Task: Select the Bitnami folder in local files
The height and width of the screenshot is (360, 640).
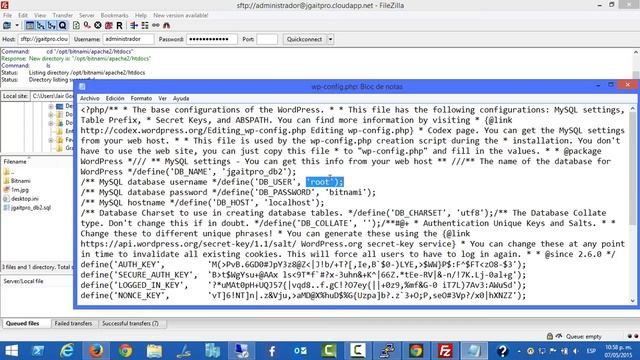Action: pos(20,180)
